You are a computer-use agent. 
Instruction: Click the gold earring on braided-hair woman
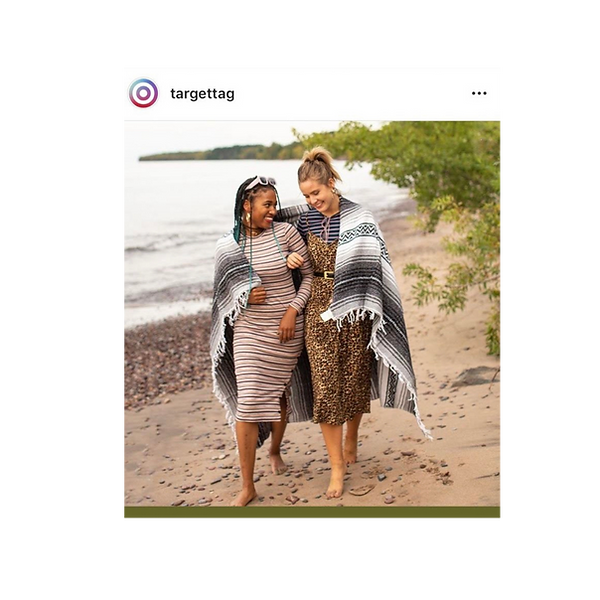pos(248,218)
